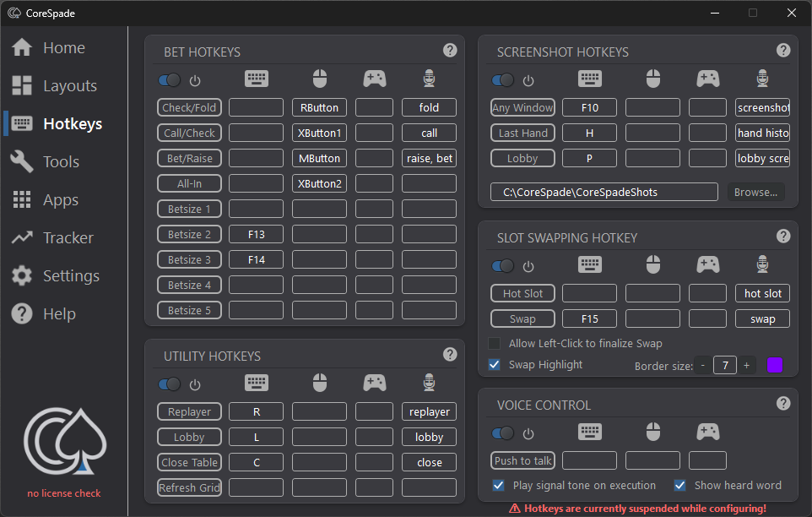
Task: Open the purple swap highlight color swatch
Action: click(x=775, y=365)
